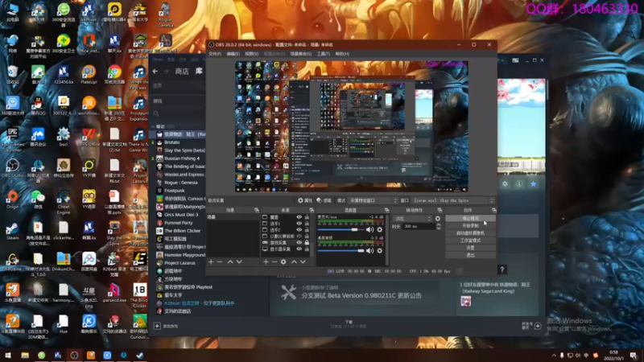644x362 pixels.
Task: Click the 开始录制 button
Action: point(470,226)
